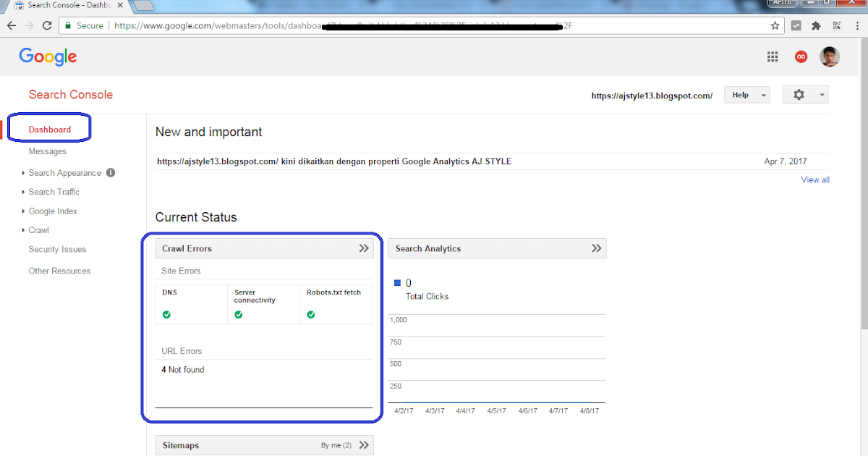868x456 pixels.
Task: Go back with the browser back arrow
Action: tap(12, 25)
